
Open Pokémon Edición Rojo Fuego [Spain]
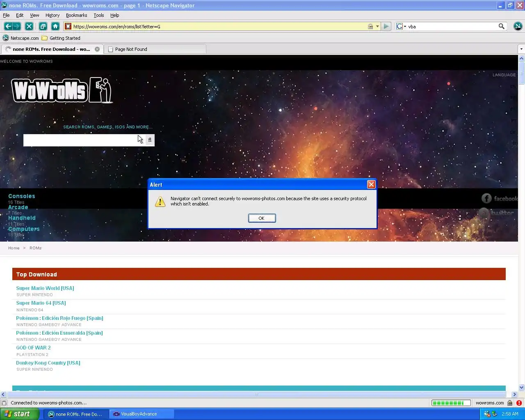(x=59, y=318)
